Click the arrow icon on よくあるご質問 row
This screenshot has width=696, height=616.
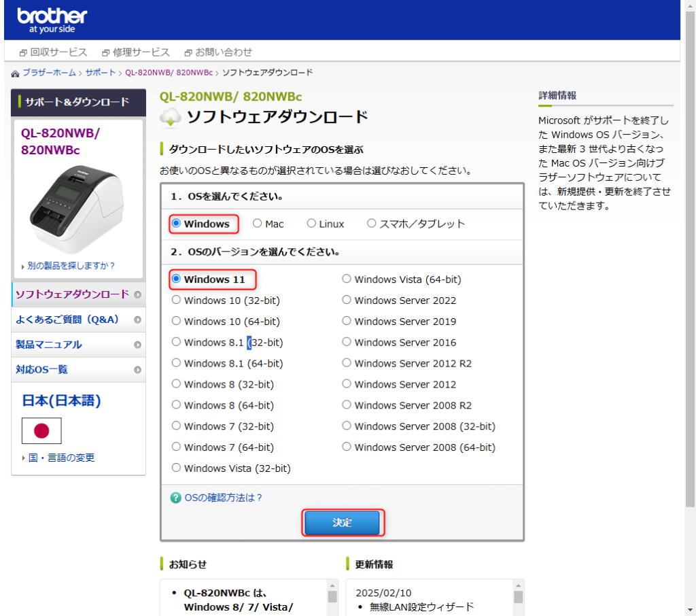pyautogui.click(x=137, y=320)
